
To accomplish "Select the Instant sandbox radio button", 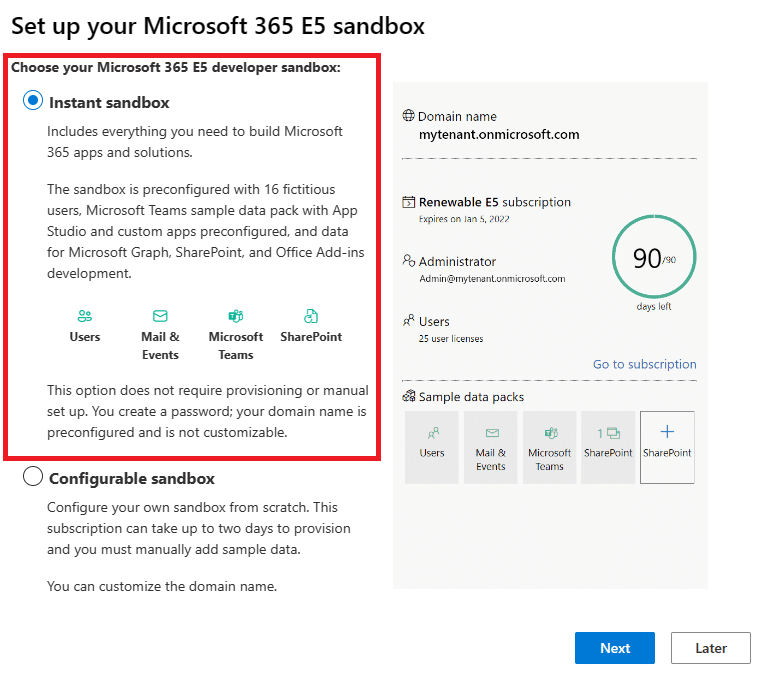I will coord(33,101).
